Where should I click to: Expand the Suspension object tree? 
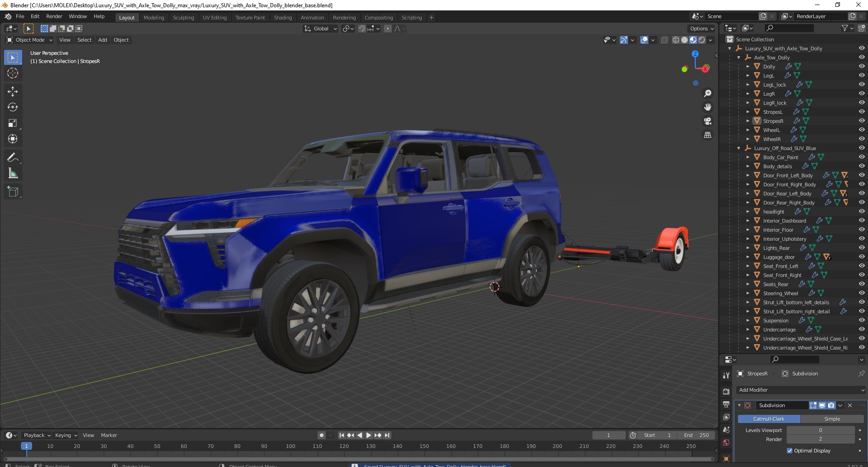[748, 321]
